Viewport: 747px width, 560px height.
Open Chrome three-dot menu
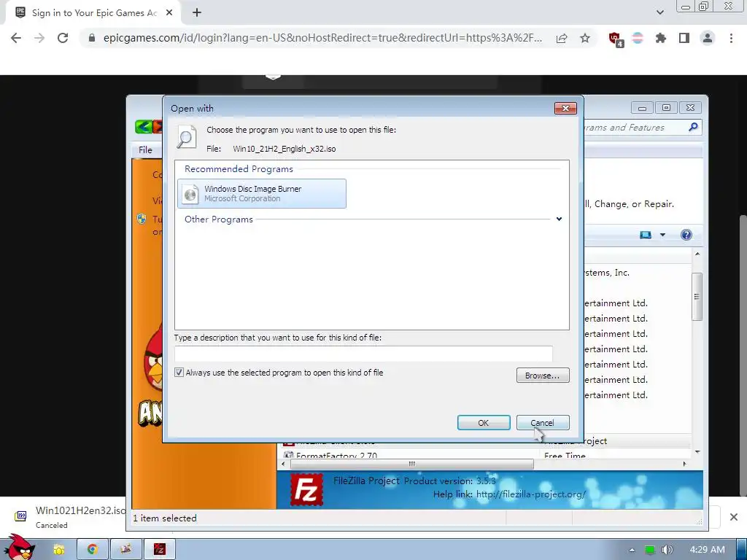[x=731, y=38]
